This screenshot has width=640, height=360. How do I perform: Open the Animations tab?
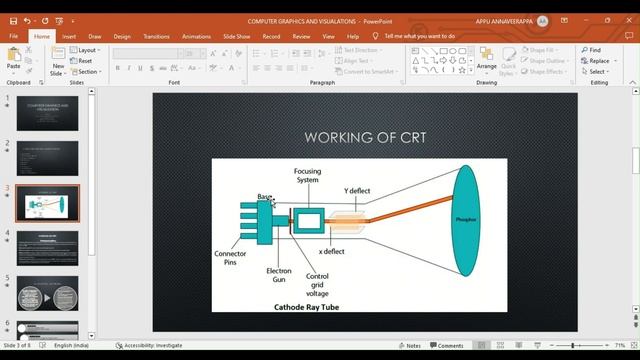pyautogui.click(x=196, y=36)
